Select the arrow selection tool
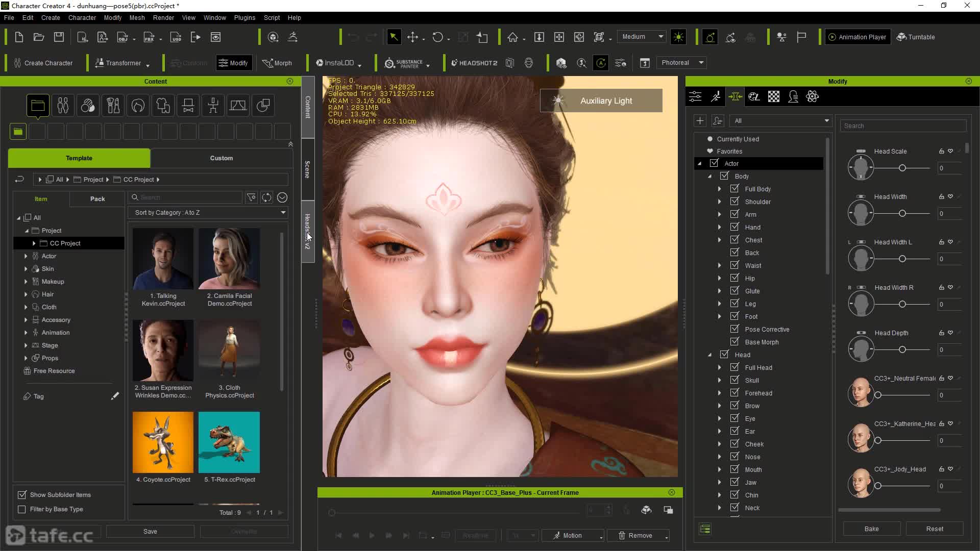This screenshot has height=551, width=980. [x=394, y=37]
